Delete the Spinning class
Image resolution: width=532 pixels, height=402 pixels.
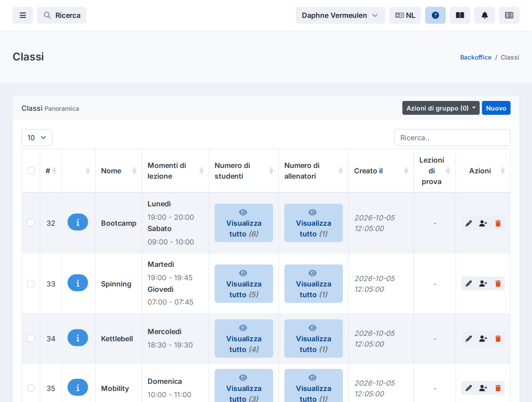click(x=498, y=284)
